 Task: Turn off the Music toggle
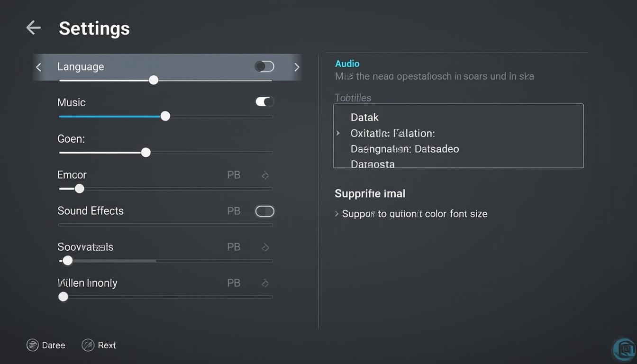(x=264, y=101)
